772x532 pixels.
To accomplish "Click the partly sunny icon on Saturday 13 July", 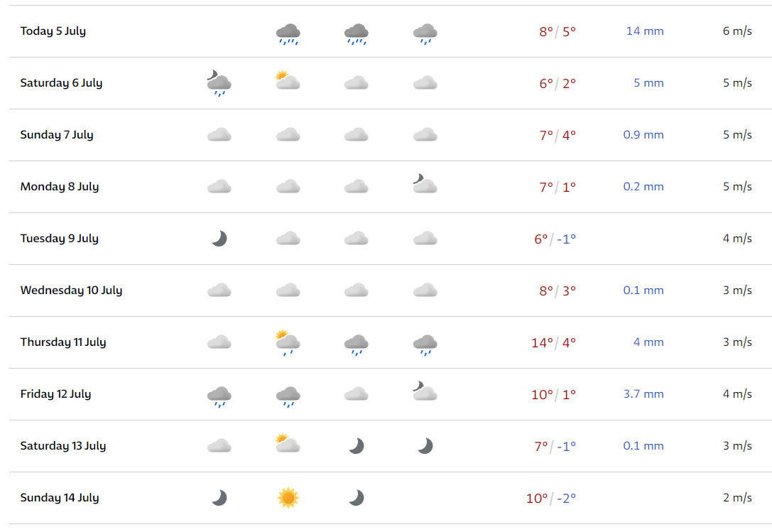I will (288, 443).
